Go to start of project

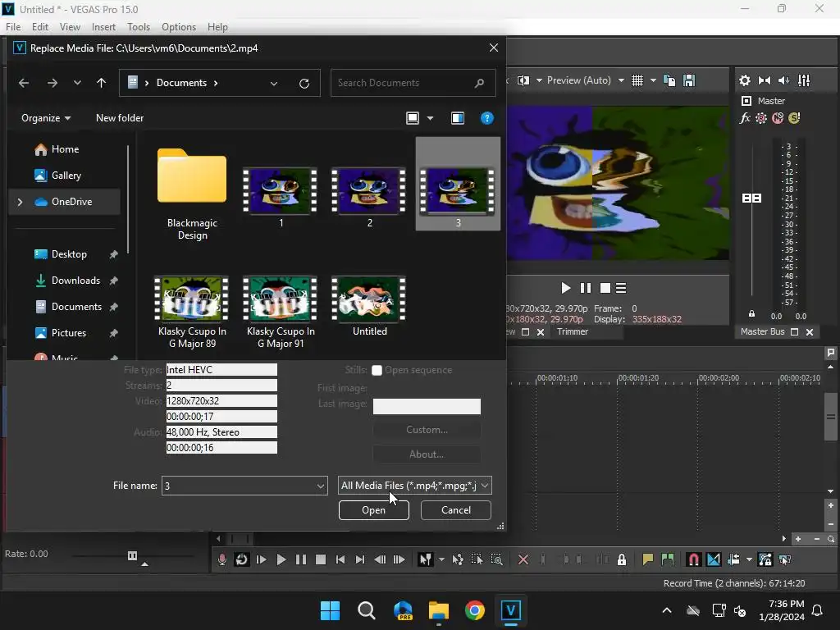[340, 559]
